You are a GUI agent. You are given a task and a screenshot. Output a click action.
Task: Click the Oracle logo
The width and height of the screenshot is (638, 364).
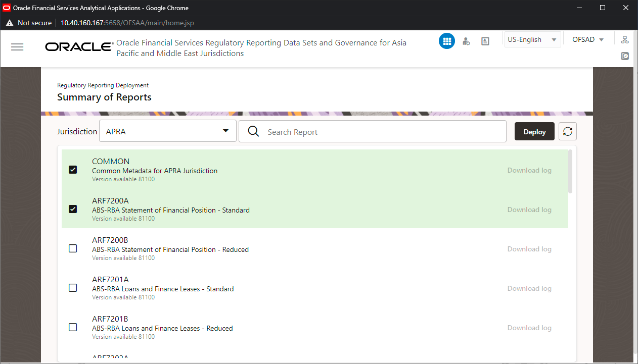[x=79, y=47]
